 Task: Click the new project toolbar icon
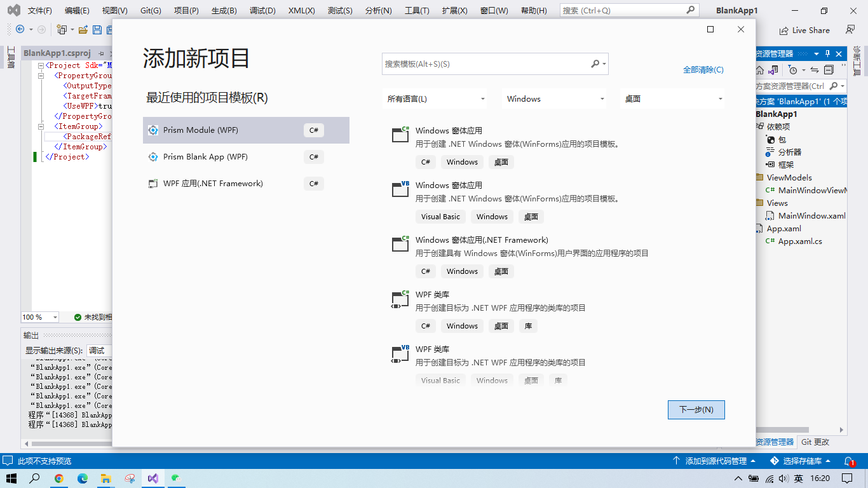[x=62, y=30]
